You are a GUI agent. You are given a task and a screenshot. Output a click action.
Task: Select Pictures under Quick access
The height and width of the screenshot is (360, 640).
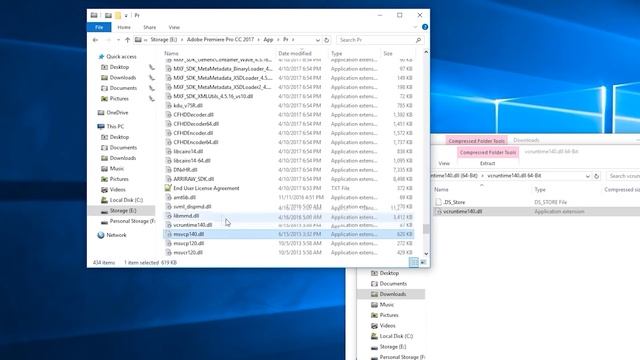point(119,99)
